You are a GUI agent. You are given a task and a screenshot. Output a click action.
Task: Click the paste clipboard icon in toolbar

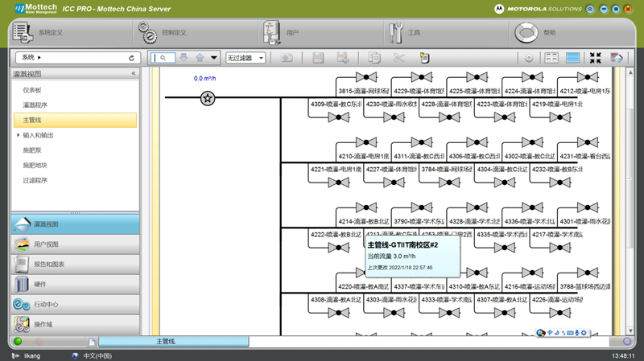pyautogui.click(x=425, y=58)
